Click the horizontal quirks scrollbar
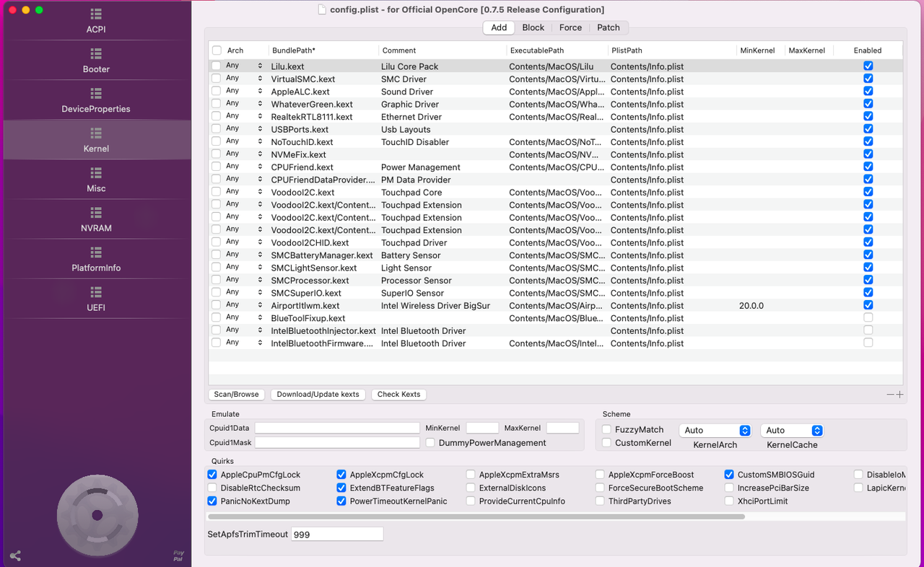This screenshot has width=924, height=567. (476, 517)
